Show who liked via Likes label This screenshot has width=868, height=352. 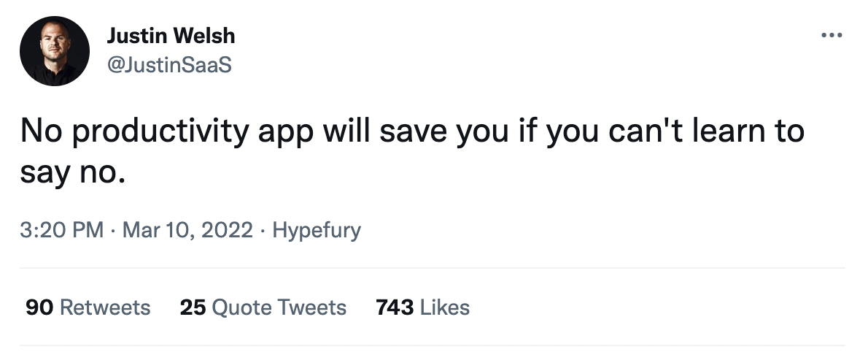[445, 307]
